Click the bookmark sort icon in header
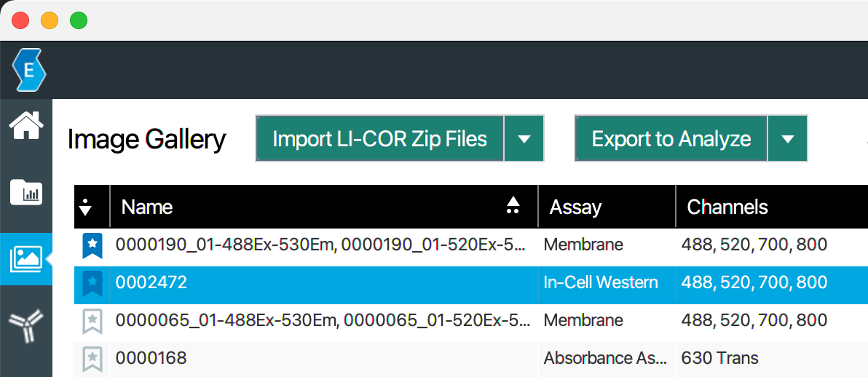 coord(86,207)
